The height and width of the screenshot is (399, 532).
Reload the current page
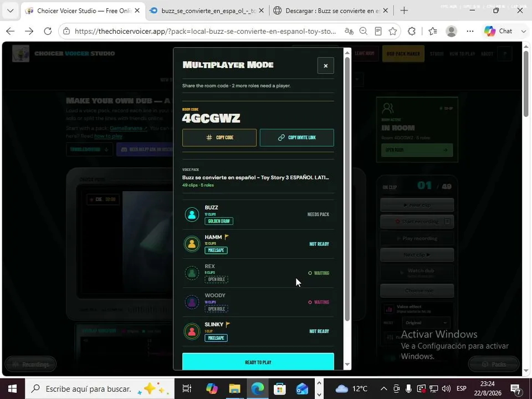click(x=48, y=31)
